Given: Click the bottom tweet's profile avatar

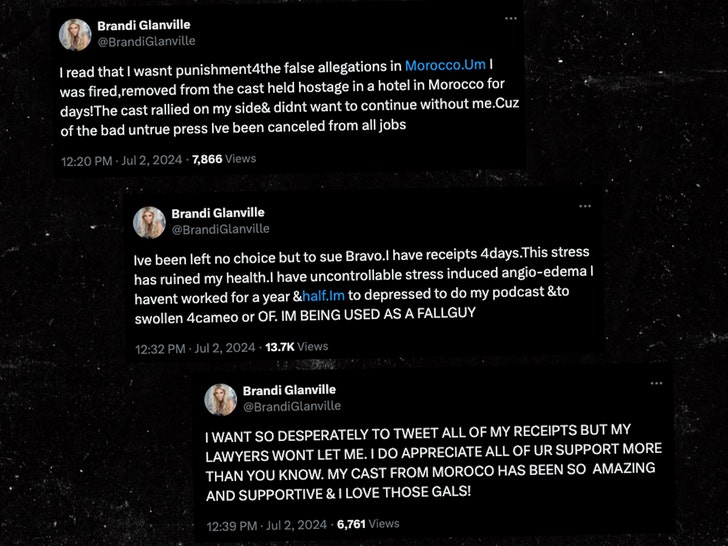Looking at the screenshot, I should click(221, 399).
